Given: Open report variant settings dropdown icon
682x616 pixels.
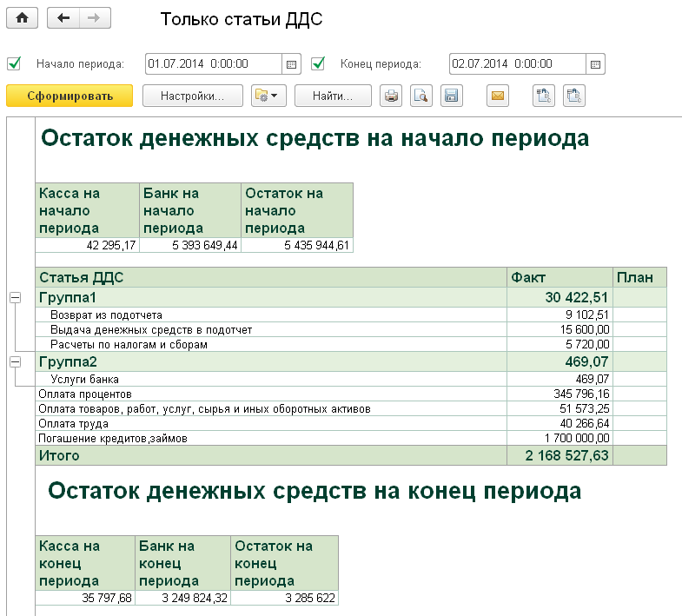Looking at the screenshot, I should point(268,96).
